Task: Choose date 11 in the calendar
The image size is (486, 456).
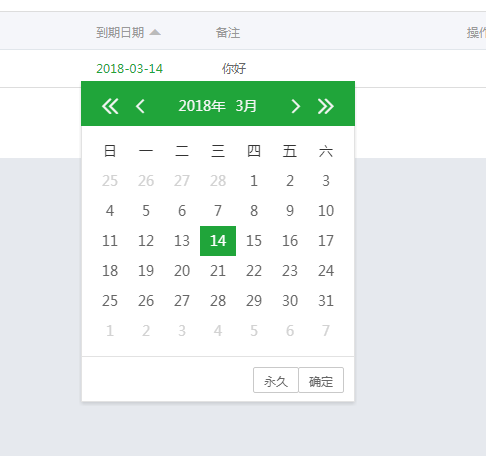Action: (110, 241)
